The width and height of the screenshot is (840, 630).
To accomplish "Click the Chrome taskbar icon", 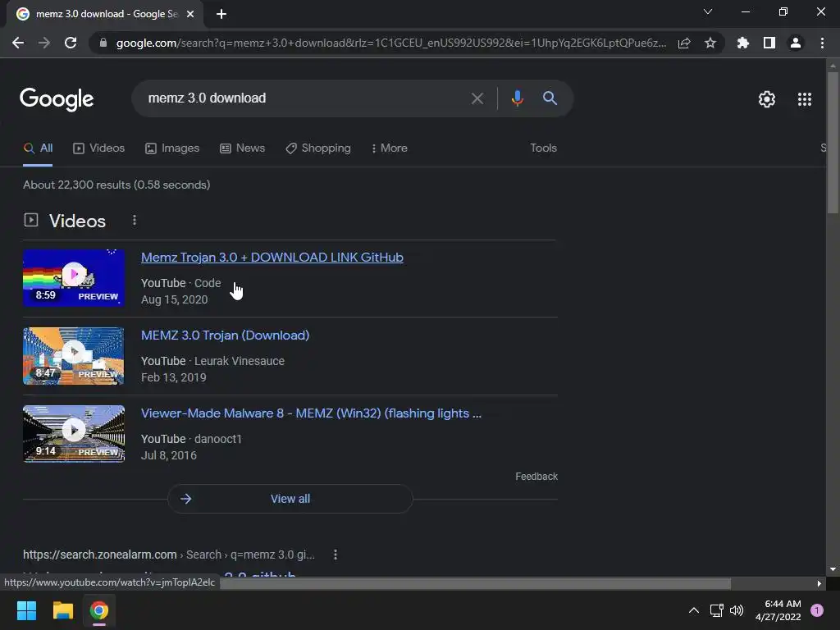I will tap(98, 610).
